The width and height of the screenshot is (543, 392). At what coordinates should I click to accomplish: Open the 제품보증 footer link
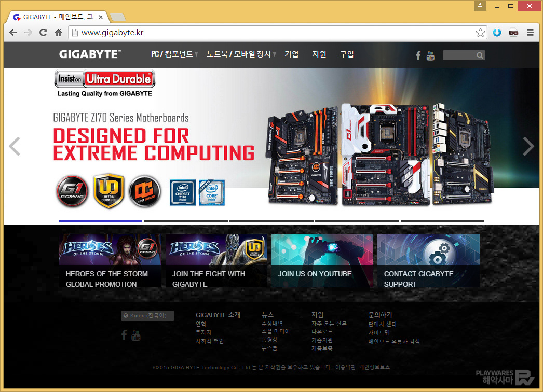point(322,348)
